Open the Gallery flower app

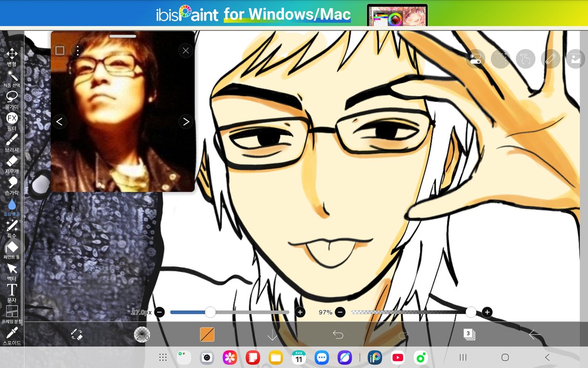point(230,358)
